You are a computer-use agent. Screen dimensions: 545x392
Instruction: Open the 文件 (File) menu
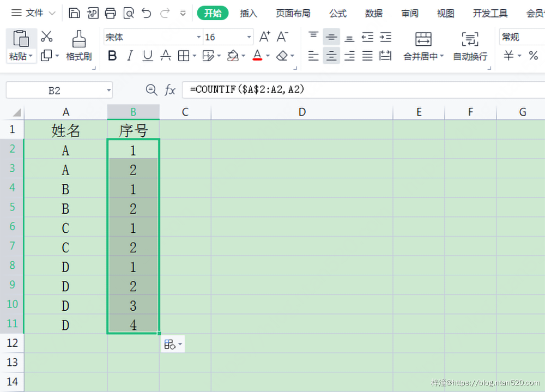coord(33,13)
